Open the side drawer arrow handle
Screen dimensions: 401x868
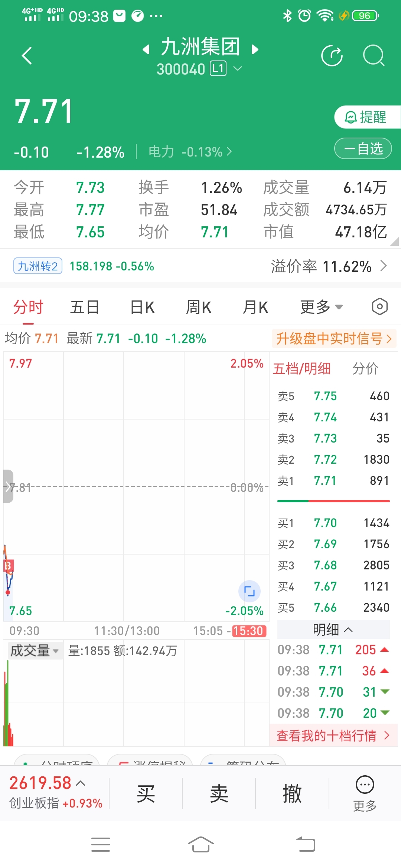pyautogui.click(x=8, y=486)
